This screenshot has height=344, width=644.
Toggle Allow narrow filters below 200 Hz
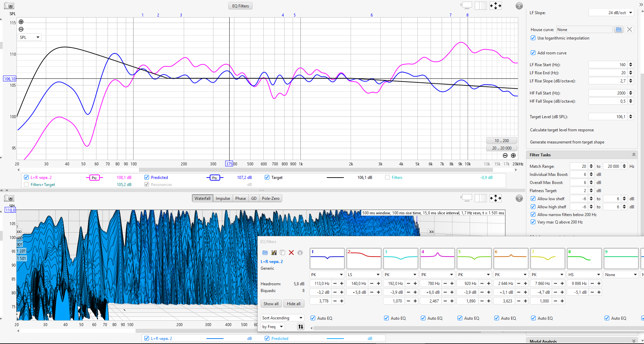[x=533, y=214]
